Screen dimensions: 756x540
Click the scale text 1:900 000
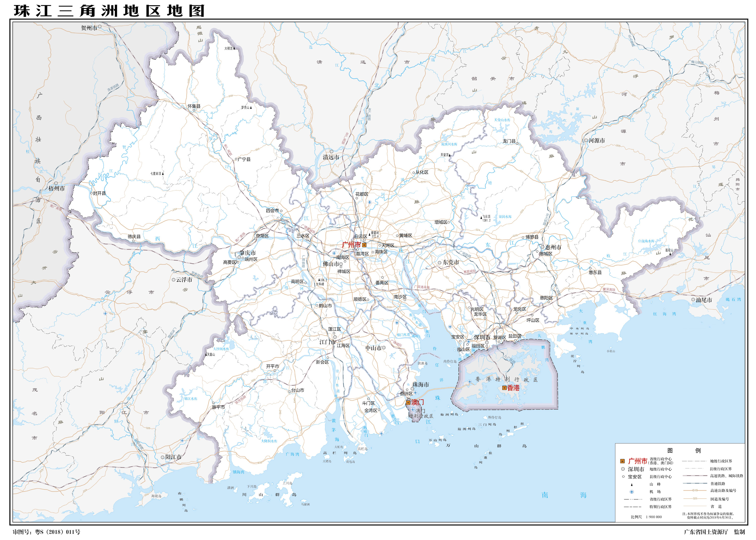654,517
